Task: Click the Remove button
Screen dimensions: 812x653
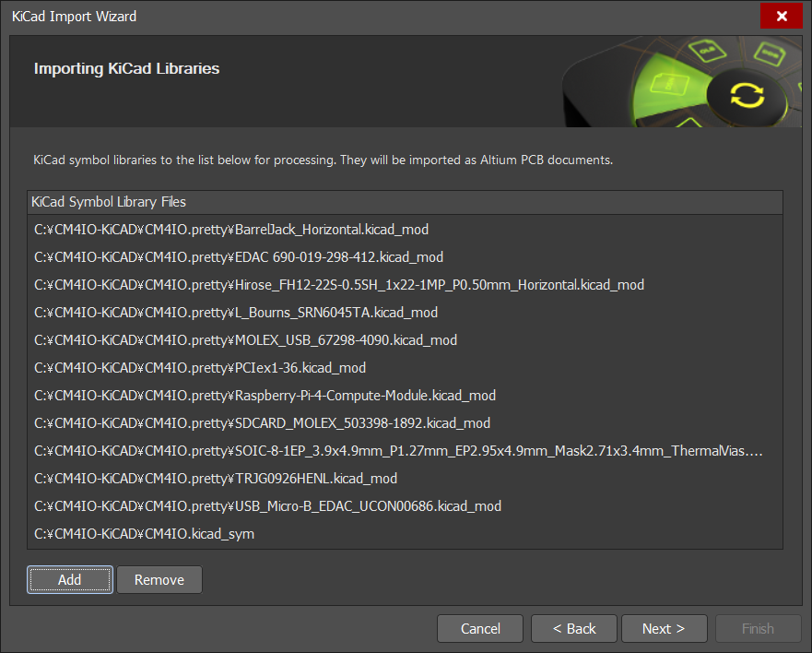Action: (x=159, y=579)
